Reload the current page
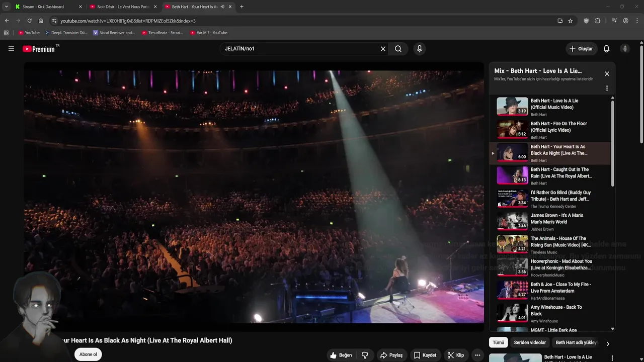 pyautogui.click(x=29, y=21)
